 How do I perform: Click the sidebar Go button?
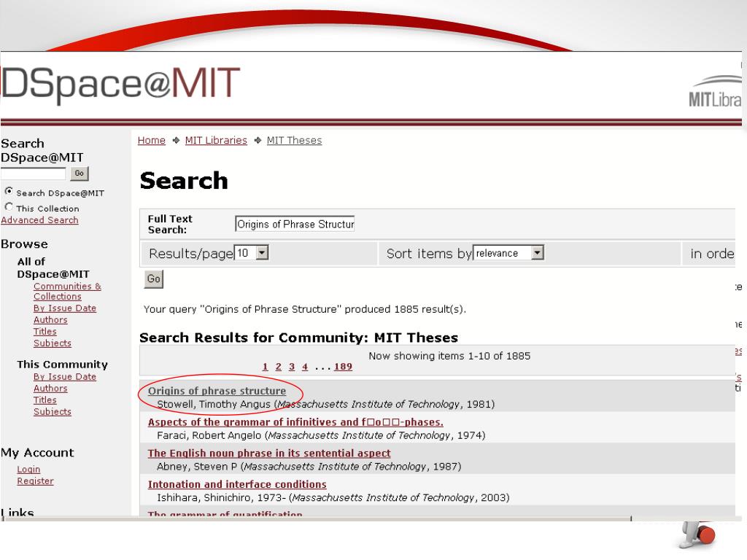(x=79, y=174)
